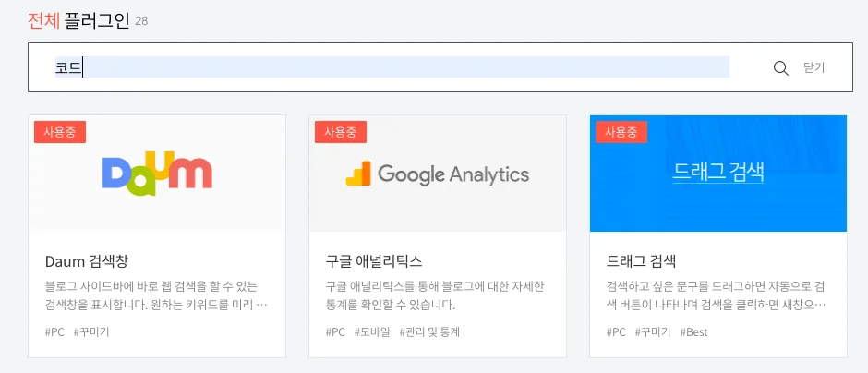
Task: Select the #관리 및 통계 tag
Action: tap(429, 332)
